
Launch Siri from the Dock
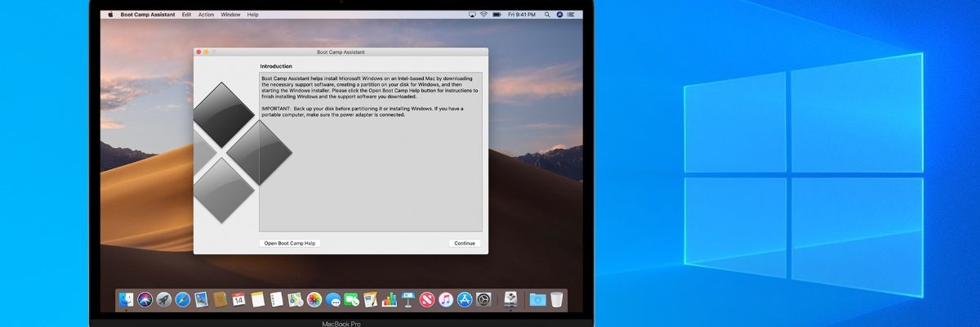145,300
